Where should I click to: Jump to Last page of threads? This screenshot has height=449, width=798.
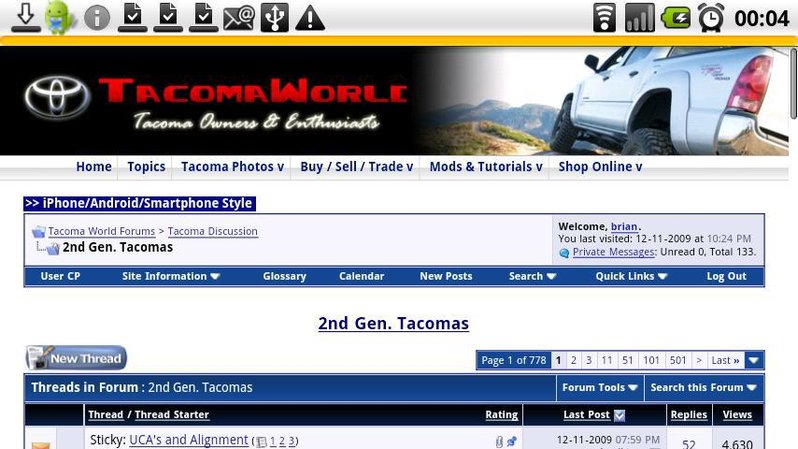(x=725, y=360)
